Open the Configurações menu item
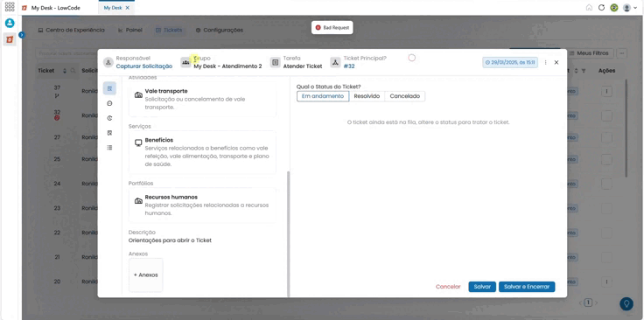This screenshot has width=644, height=320. pos(220,30)
